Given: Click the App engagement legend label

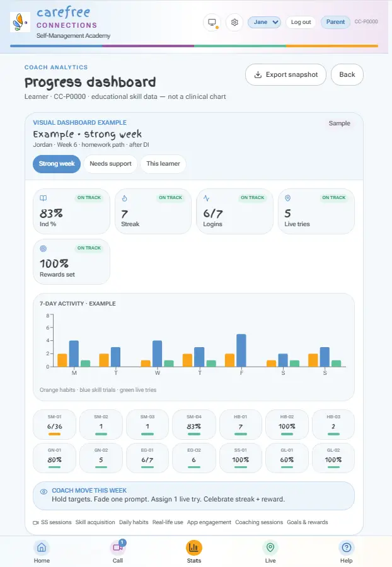Looking at the screenshot, I should tap(209, 522).
